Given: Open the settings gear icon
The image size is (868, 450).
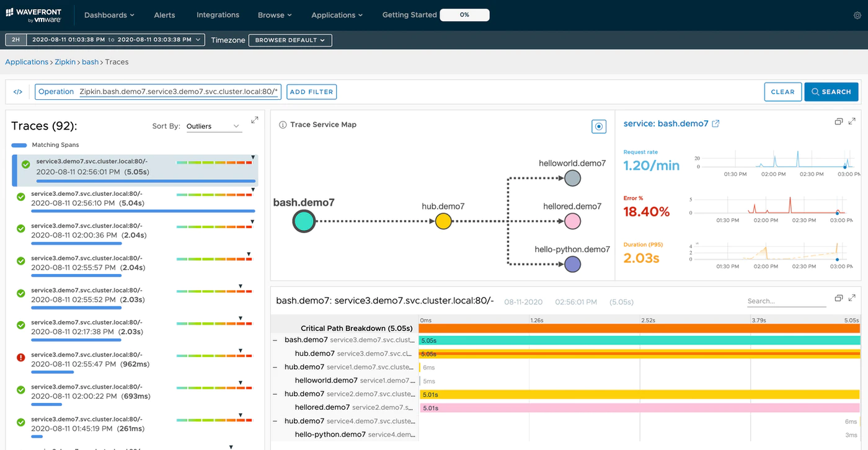Looking at the screenshot, I should click(x=857, y=15).
